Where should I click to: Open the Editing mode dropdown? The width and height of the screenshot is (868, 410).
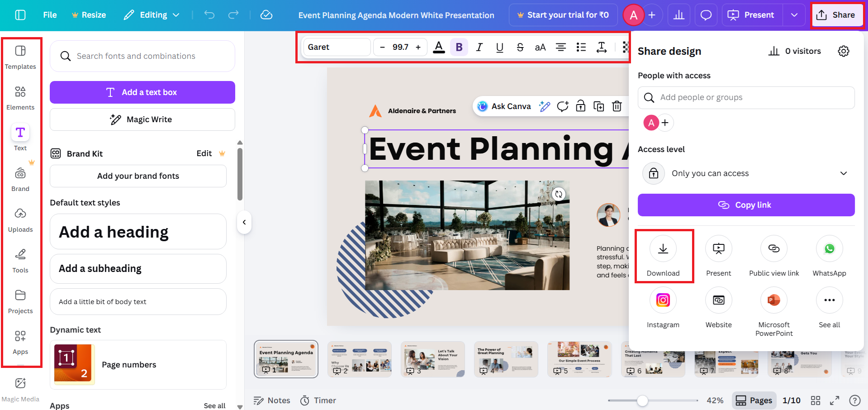[151, 14]
